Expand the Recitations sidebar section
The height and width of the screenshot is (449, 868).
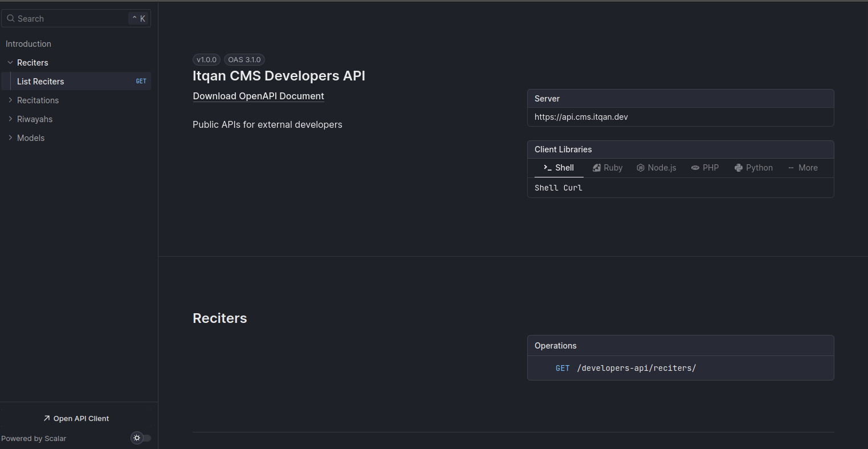tap(10, 100)
